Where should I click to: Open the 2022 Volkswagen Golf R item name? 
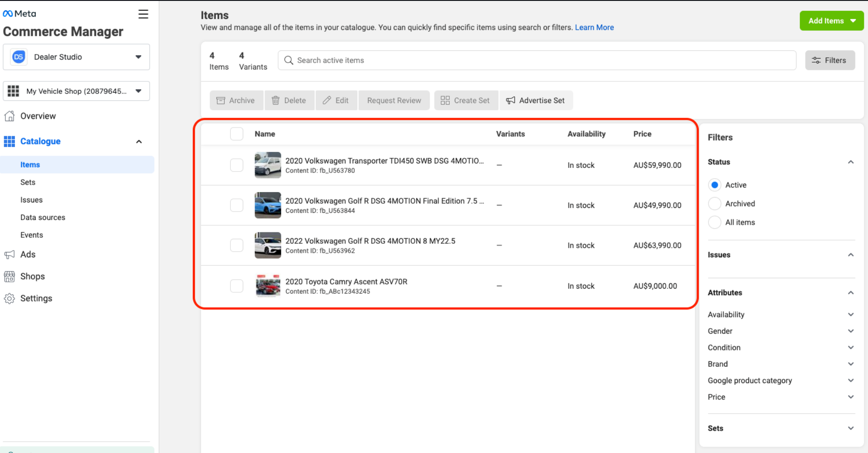[x=370, y=241]
